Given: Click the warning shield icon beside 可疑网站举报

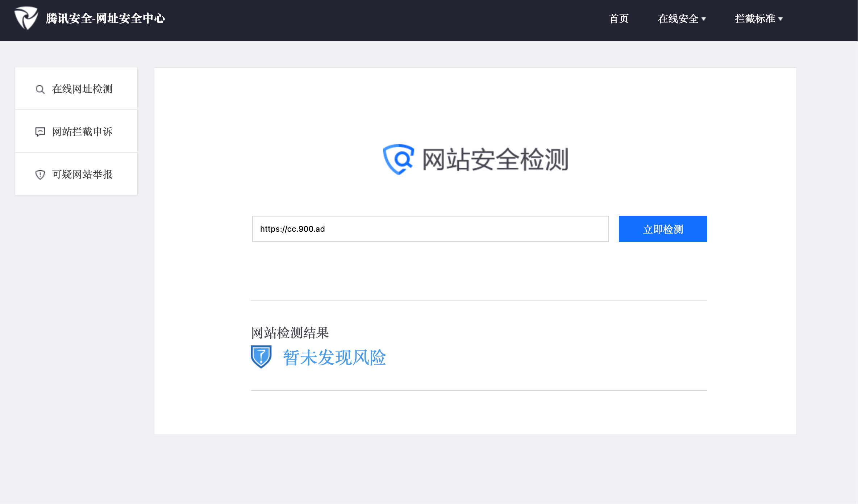Looking at the screenshot, I should point(40,175).
